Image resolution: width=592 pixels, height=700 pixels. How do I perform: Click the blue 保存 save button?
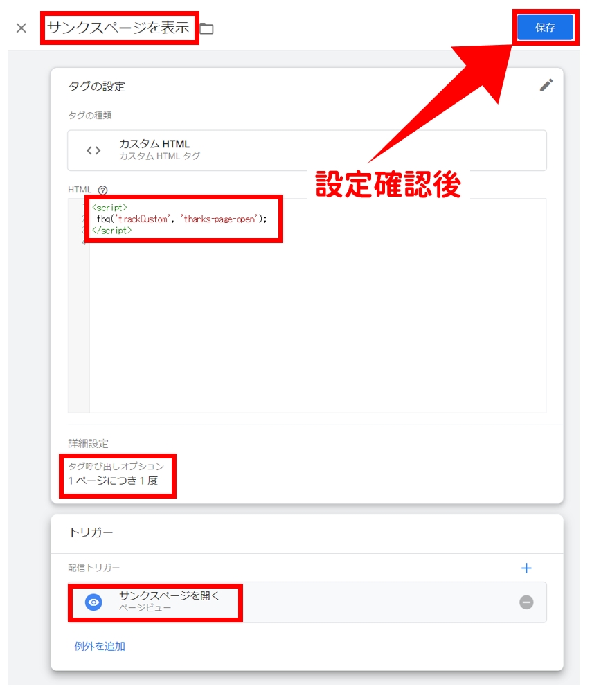545,28
